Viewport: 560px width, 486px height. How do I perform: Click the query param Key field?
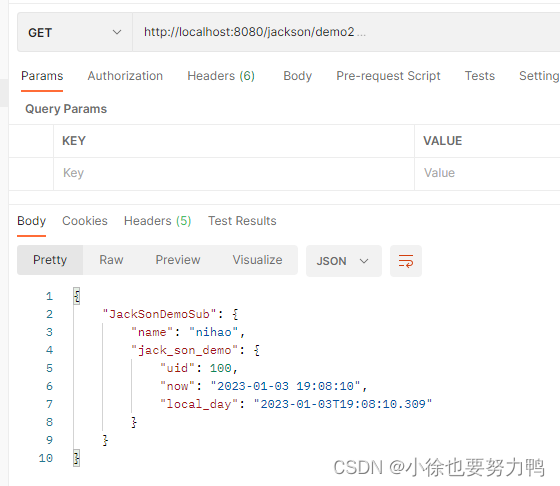click(x=234, y=174)
